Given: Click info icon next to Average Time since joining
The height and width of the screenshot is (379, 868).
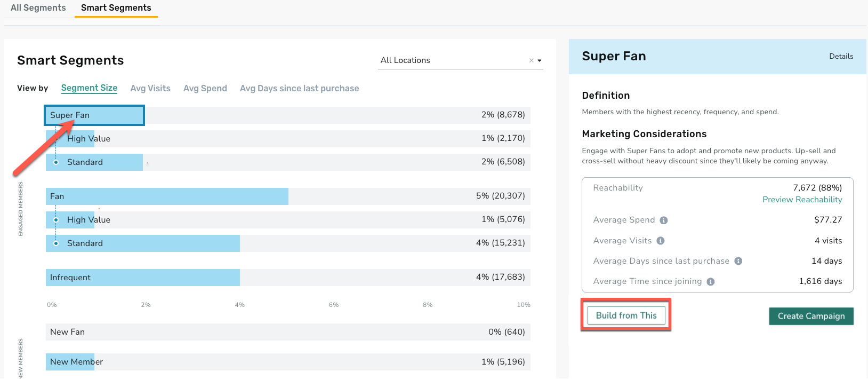Looking at the screenshot, I should pyautogui.click(x=711, y=282).
